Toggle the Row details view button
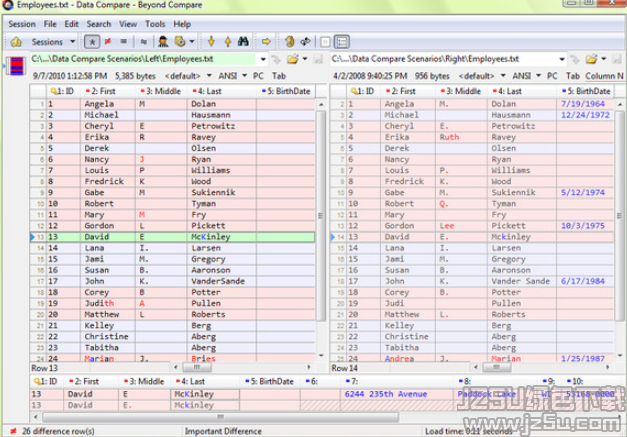 [x=342, y=42]
